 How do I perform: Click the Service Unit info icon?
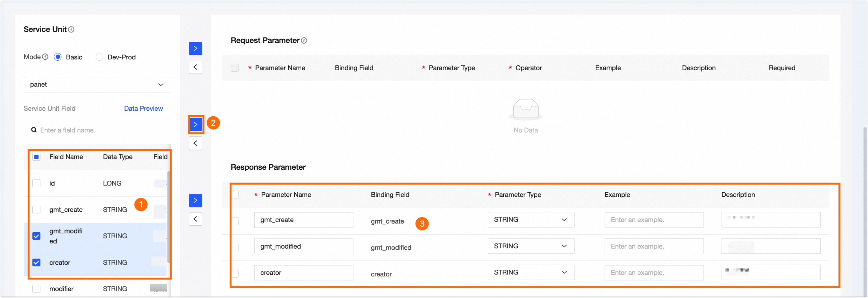[x=71, y=30]
